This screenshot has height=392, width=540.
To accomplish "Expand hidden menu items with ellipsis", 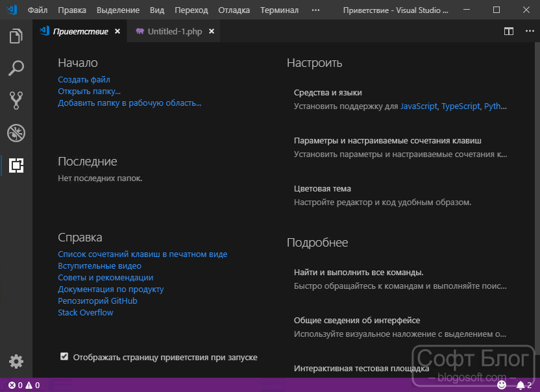I will coord(315,10).
